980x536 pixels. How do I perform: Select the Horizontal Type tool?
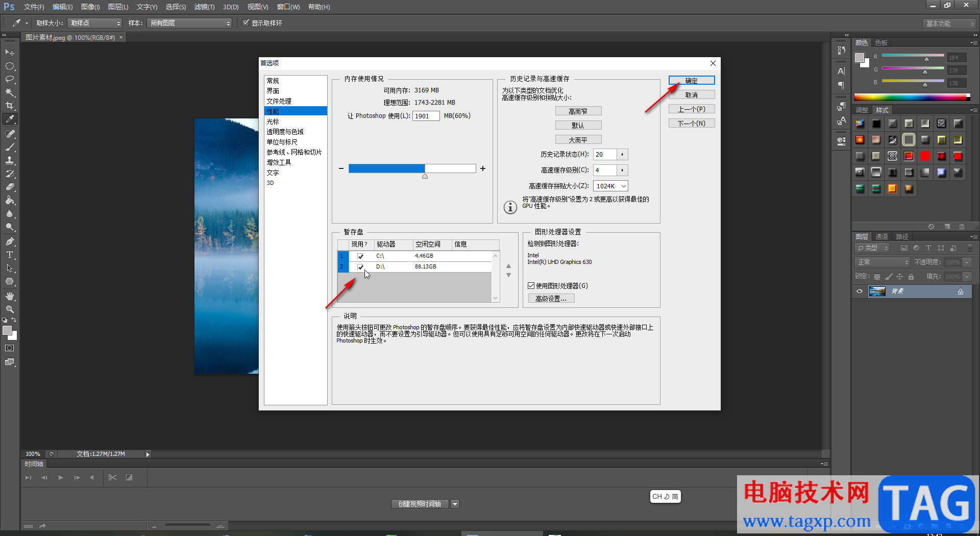(x=10, y=255)
